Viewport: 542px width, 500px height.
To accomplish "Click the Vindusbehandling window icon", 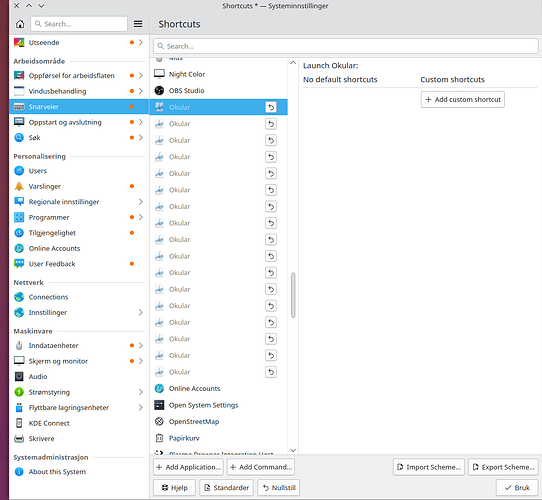I will [19, 91].
